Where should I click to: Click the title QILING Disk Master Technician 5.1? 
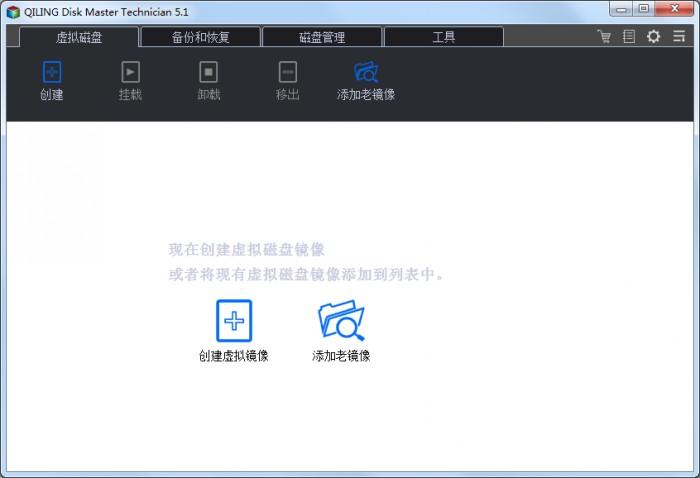coord(106,12)
